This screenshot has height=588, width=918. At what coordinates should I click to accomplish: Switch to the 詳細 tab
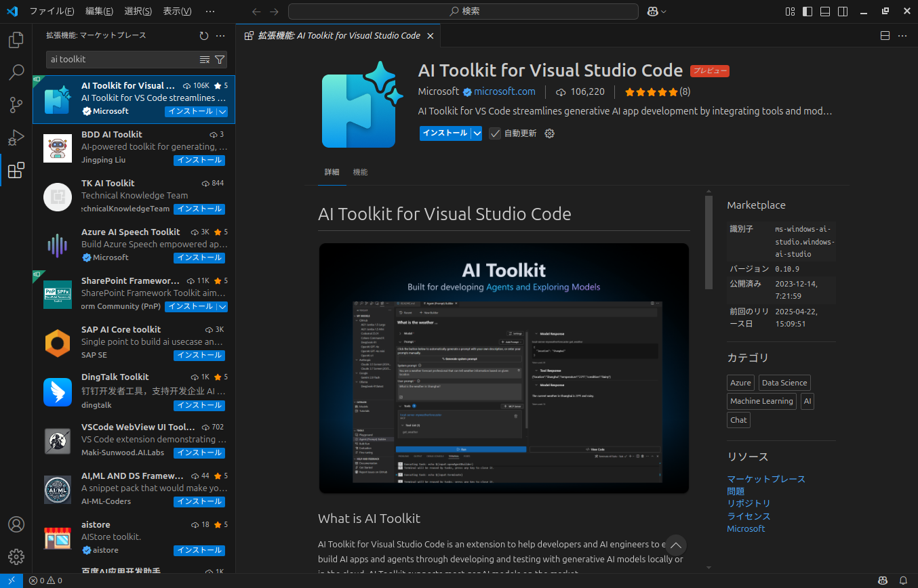pos(332,172)
